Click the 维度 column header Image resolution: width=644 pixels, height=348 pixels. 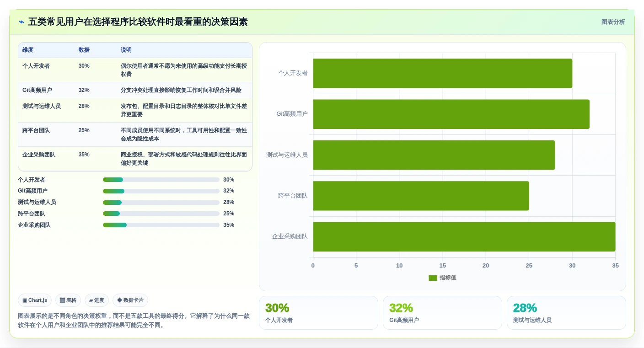pyautogui.click(x=28, y=50)
